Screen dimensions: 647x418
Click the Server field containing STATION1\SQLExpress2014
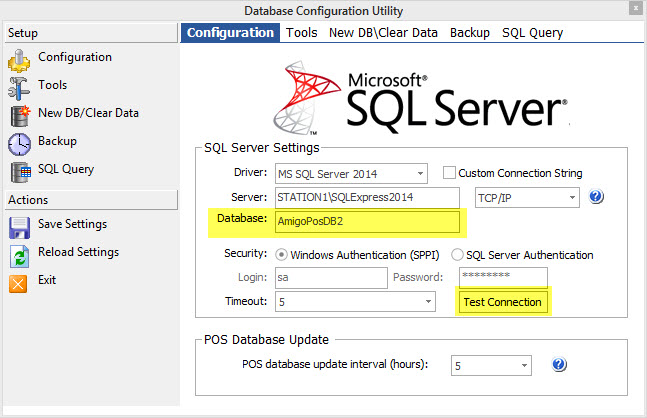(x=367, y=198)
